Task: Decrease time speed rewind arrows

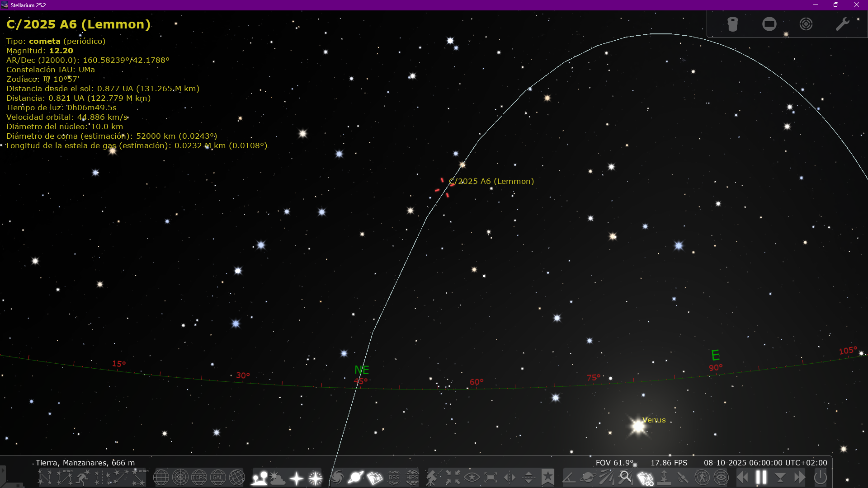Action: [742, 477]
